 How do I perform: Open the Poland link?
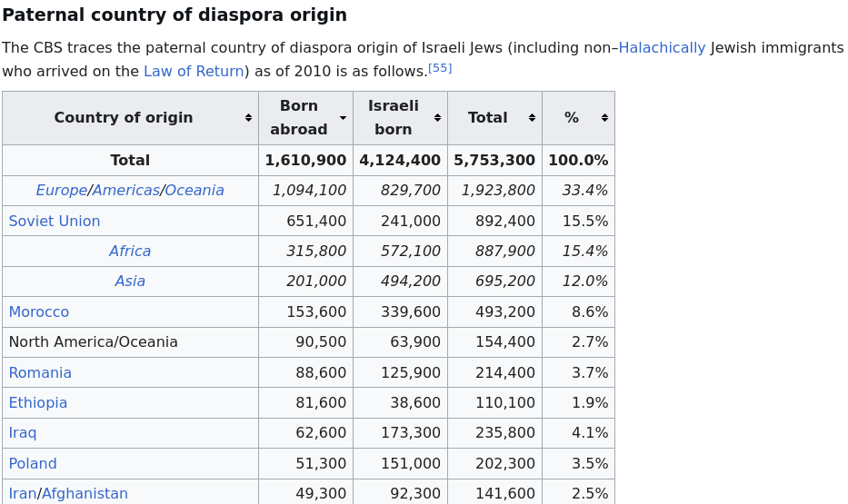tap(33, 463)
